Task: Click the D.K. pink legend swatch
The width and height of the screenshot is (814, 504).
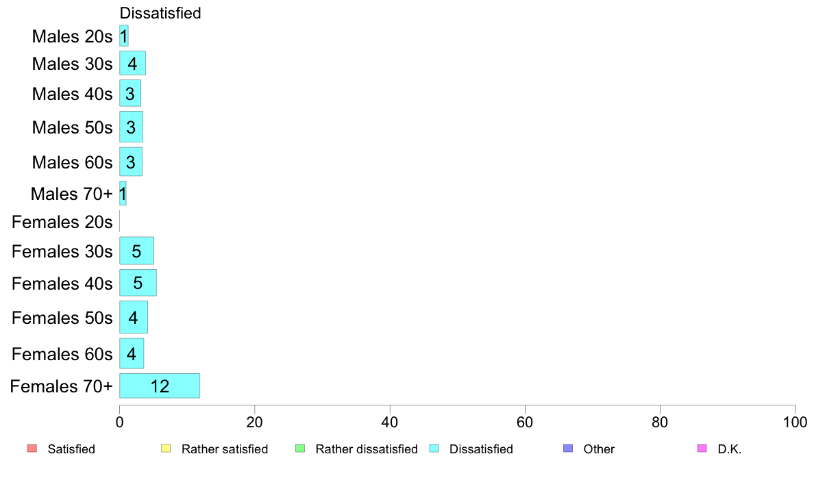Action: click(702, 448)
